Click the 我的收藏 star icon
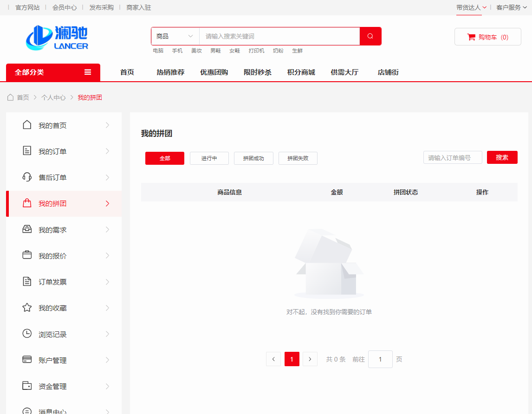Screen dimensions: 532x414 27,308
